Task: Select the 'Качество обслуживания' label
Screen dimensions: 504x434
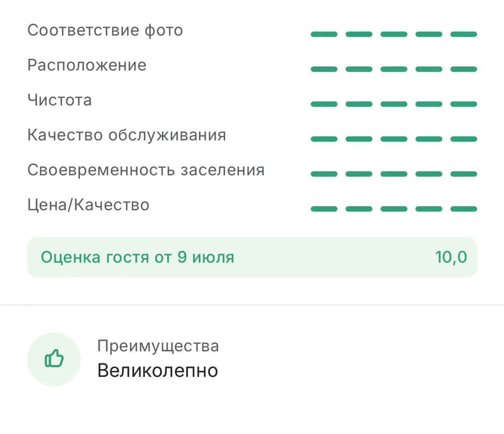Action: click(127, 135)
